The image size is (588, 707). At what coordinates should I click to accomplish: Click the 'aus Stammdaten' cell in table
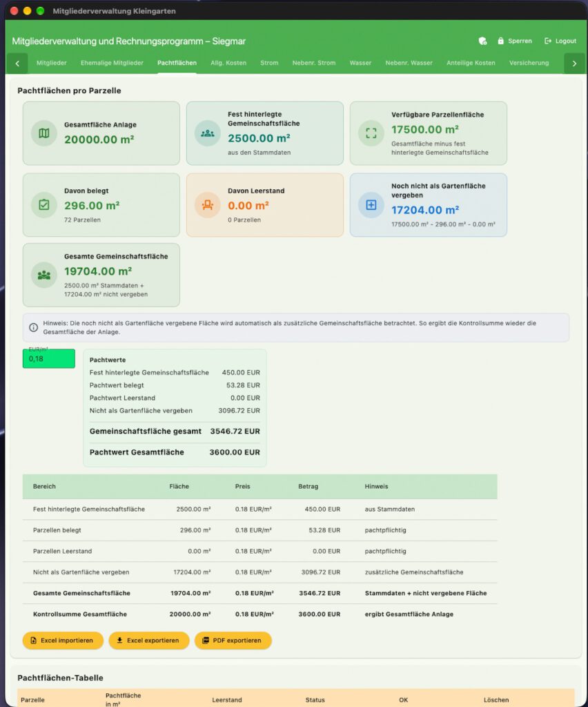[x=390, y=509]
